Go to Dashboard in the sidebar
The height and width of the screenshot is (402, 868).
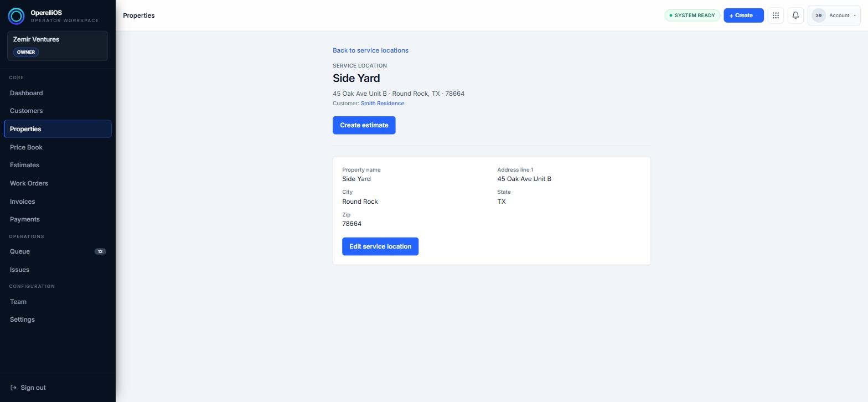pos(58,93)
